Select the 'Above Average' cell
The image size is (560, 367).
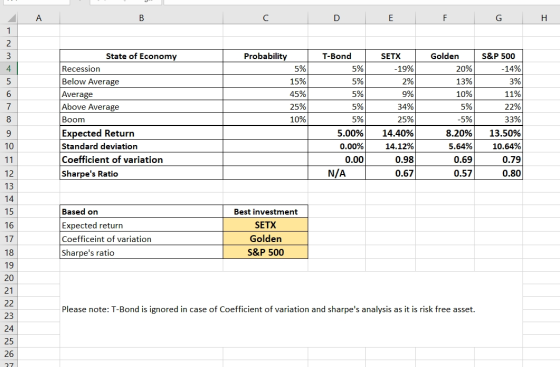click(141, 107)
